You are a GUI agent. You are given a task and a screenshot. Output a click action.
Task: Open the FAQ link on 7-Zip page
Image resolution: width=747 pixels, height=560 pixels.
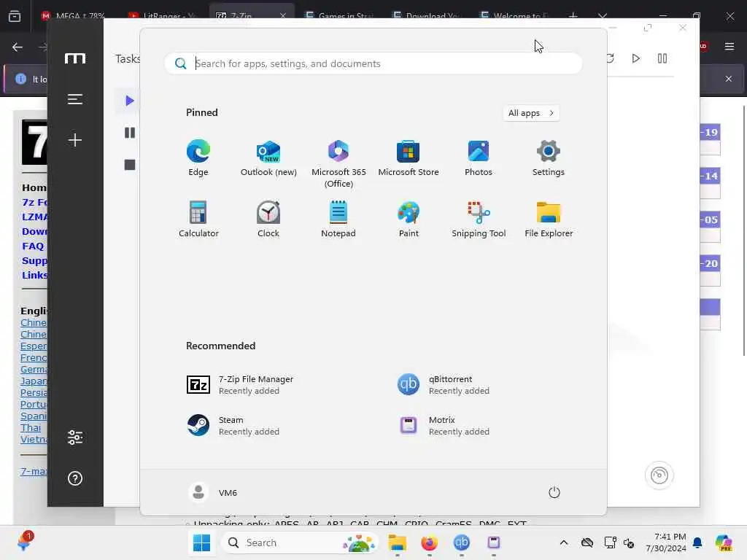(33, 246)
